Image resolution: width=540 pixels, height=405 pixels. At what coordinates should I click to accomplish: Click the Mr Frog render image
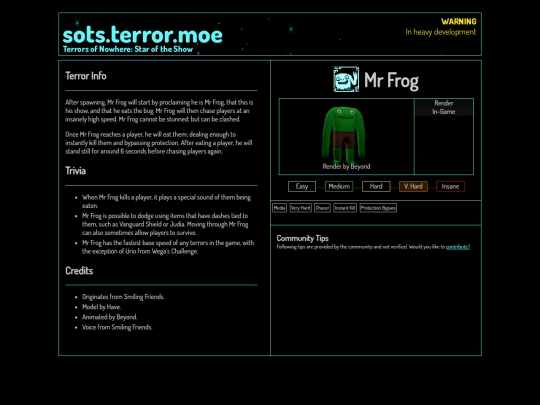pos(344,135)
